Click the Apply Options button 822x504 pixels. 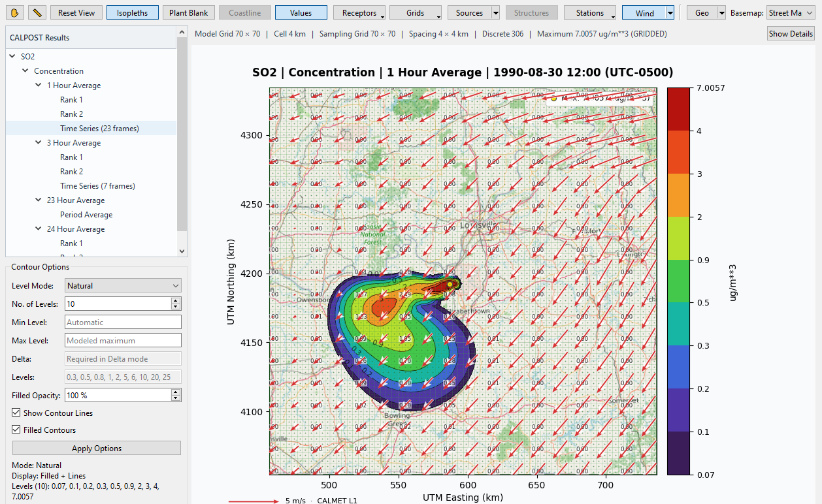tap(97, 449)
